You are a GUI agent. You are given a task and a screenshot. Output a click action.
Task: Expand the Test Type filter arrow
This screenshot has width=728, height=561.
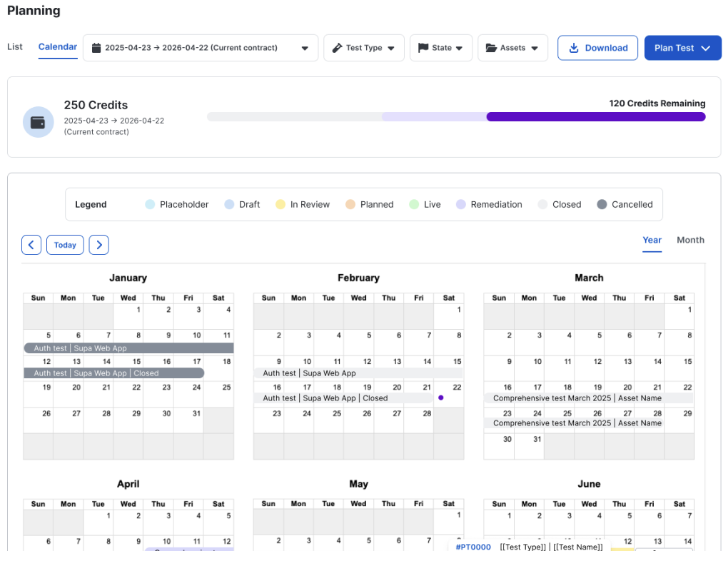click(391, 49)
